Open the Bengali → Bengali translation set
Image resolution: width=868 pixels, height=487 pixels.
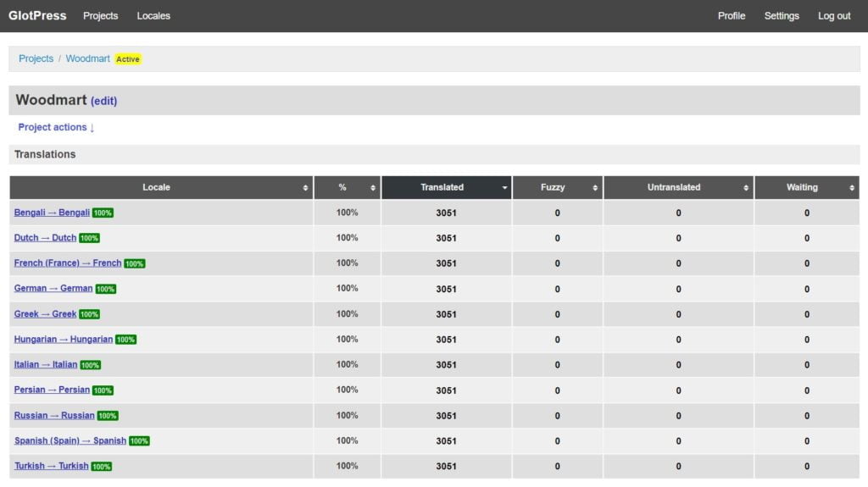pos(52,213)
